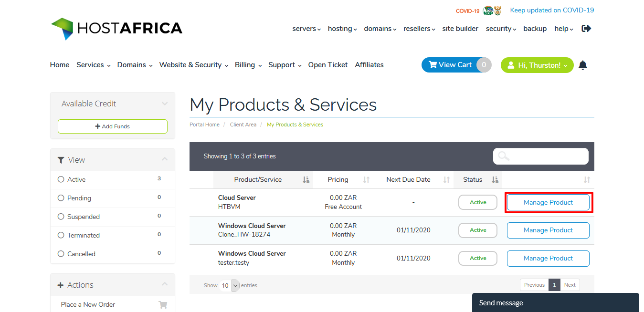Open the Domains client menu
The image size is (644, 312).
pyautogui.click(x=135, y=65)
